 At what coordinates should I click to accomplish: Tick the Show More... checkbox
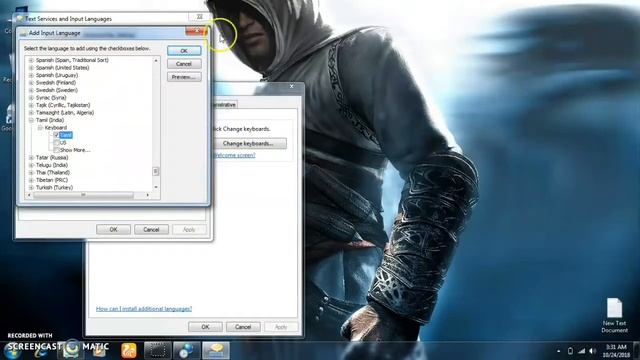tap(56, 150)
